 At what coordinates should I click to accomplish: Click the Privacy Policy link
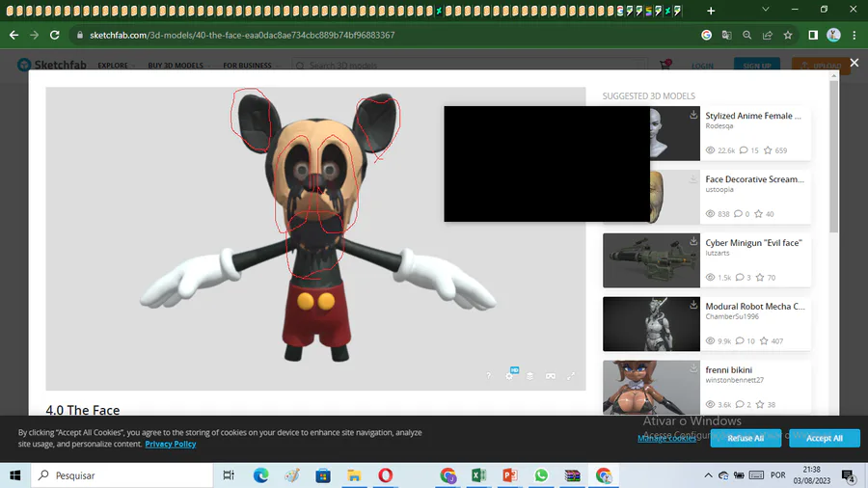pyautogui.click(x=171, y=444)
